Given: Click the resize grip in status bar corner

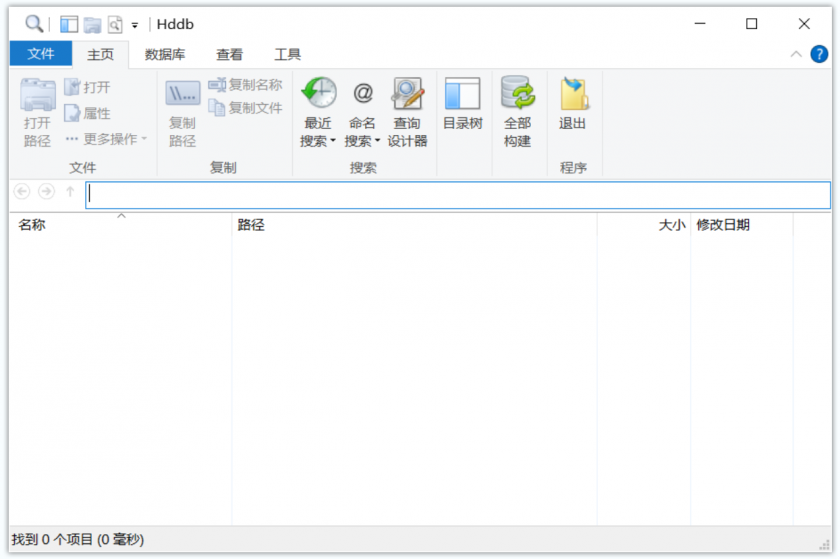Looking at the screenshot, I should click(x=824, y=545).
